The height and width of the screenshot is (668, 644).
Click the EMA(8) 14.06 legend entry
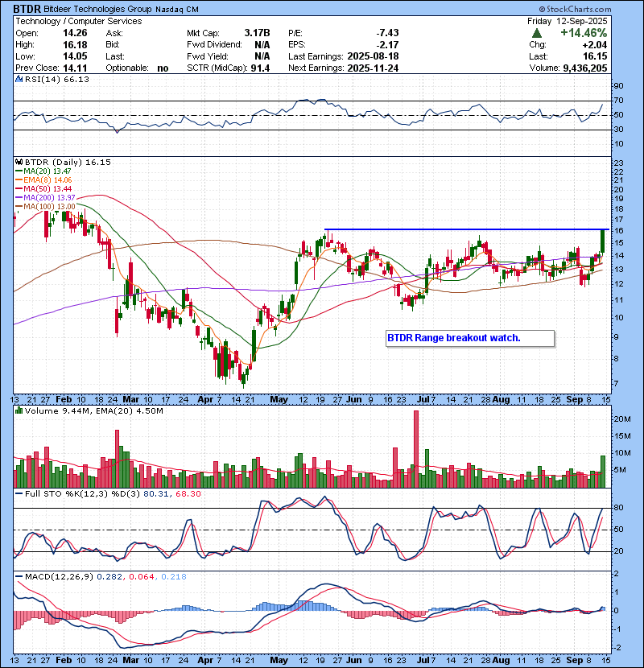pos(43,180)
